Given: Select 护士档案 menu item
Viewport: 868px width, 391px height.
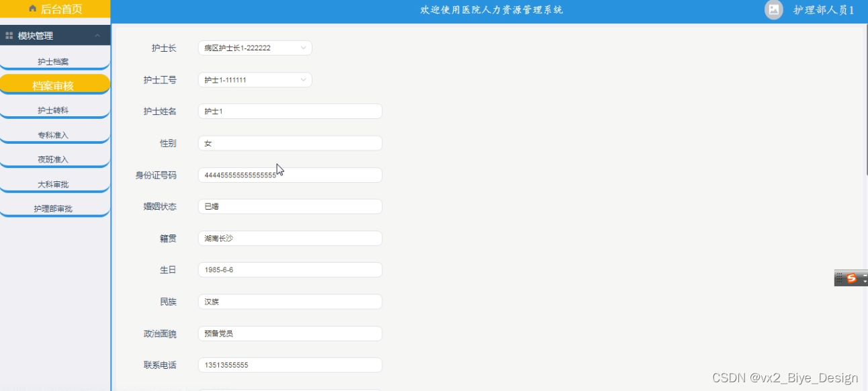Looking at the screenshot, I should [54, 61].
